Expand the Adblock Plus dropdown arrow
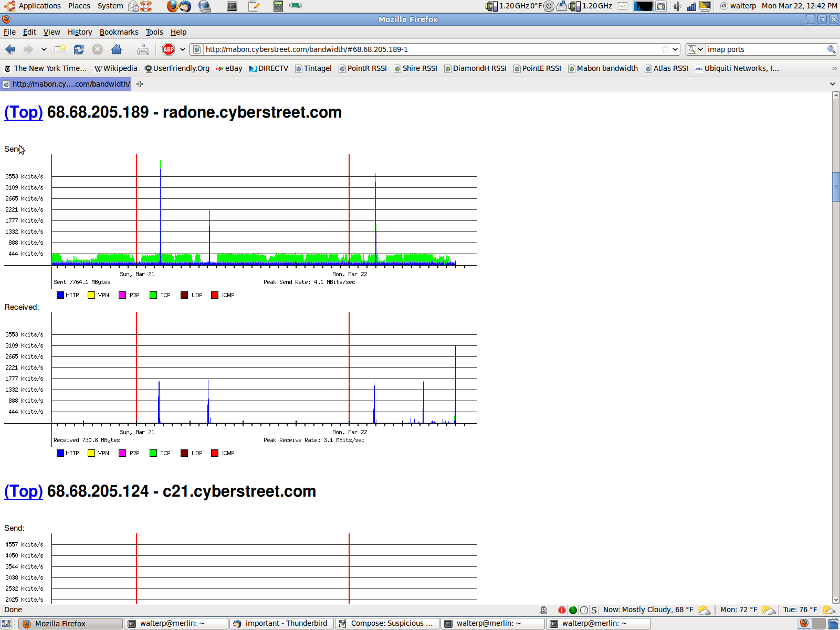This screenshot has width=840, height=630. pos(183,49)
